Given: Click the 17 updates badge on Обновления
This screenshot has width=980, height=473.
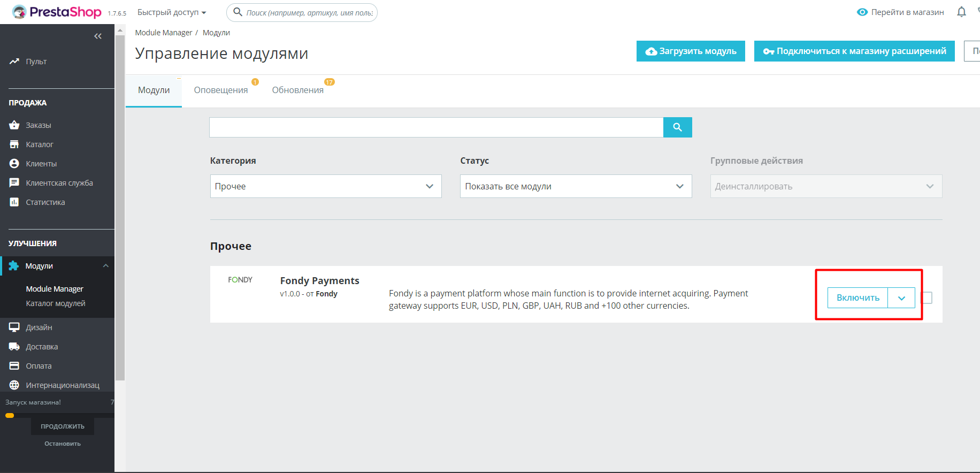Looking at the screenshot, I should (330, 82).
